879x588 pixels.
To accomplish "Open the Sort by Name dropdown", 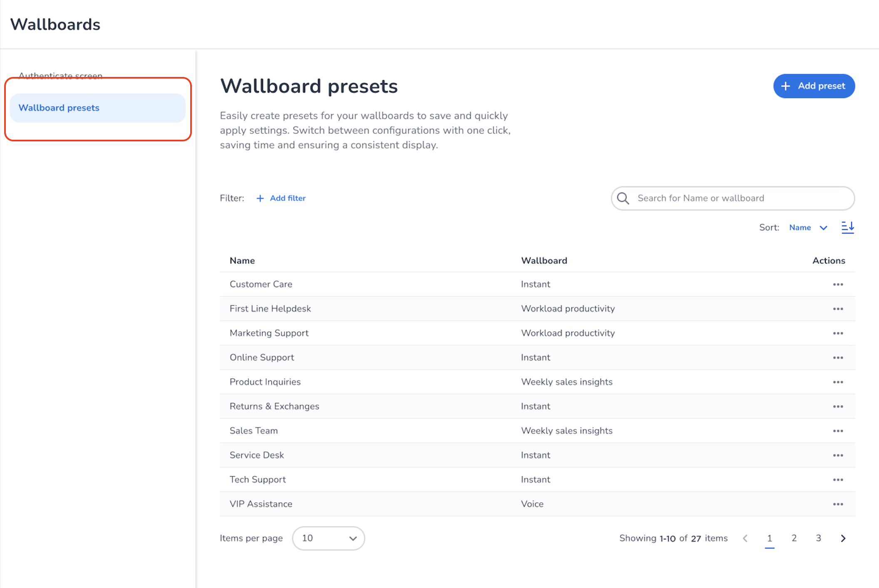I will click(x=808, y=227).
